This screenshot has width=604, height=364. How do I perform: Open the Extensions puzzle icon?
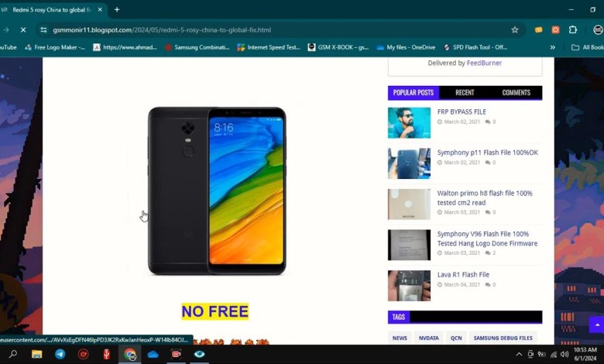[x=573, y=29]
